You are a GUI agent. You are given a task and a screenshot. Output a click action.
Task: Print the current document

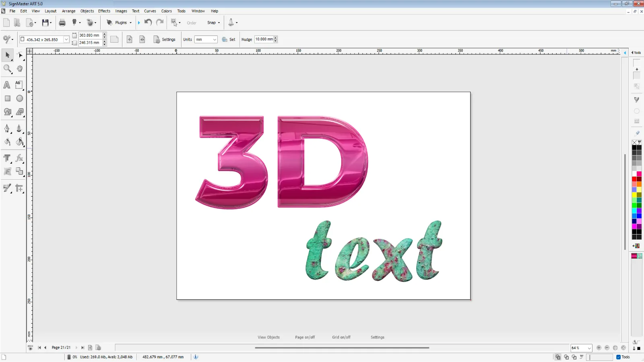62,23
